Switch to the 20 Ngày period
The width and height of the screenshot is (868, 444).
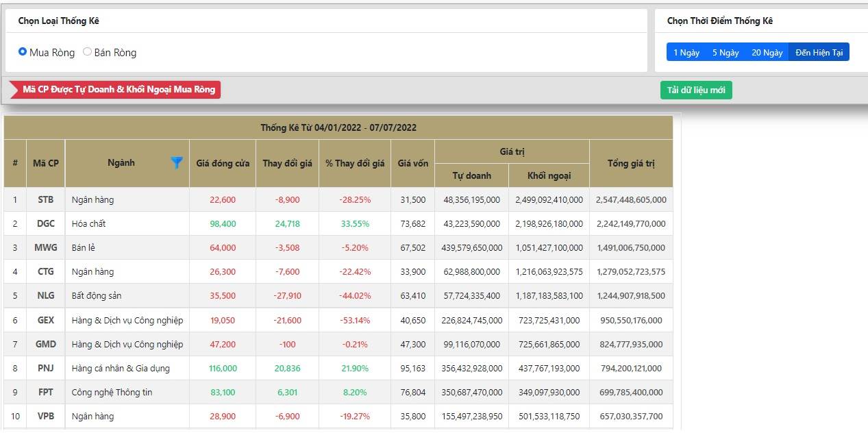[767, 52]
